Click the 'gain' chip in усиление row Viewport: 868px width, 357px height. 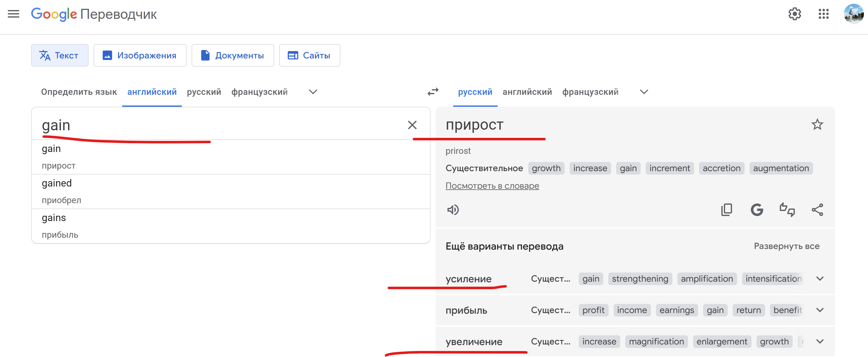tap(591, 279)
